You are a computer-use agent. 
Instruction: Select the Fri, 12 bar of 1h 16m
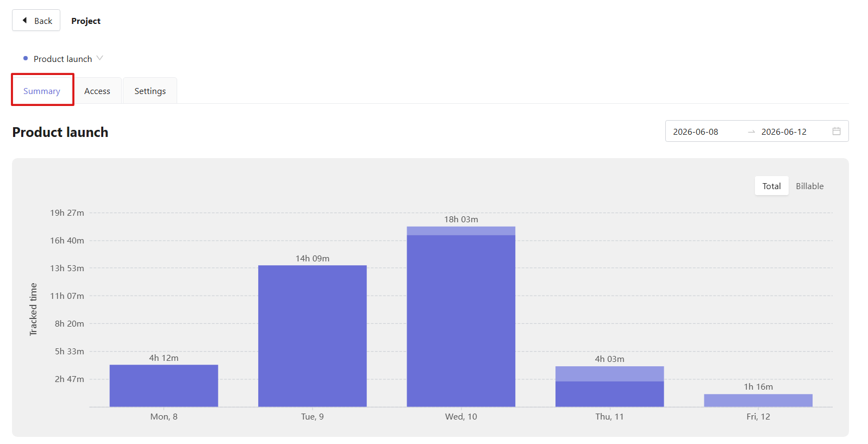coord(758,401)
